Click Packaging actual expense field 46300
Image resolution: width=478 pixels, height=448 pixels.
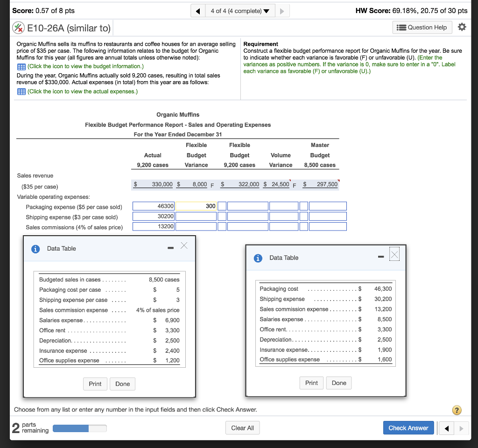pyautogui.click(x=154, y=206)
